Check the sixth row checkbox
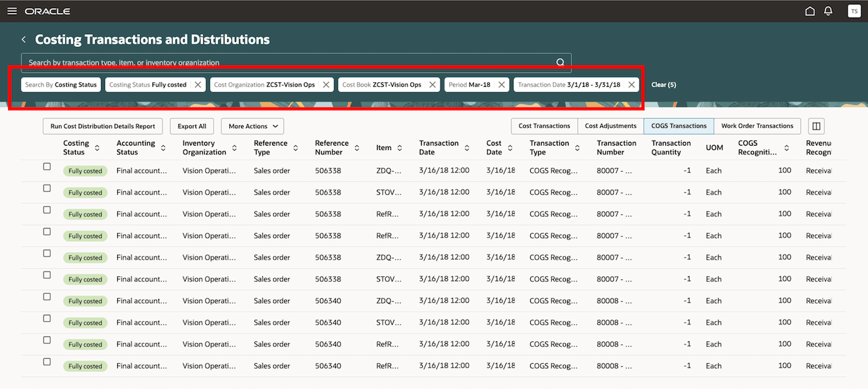The image size is (868, 391). point(46,275)
